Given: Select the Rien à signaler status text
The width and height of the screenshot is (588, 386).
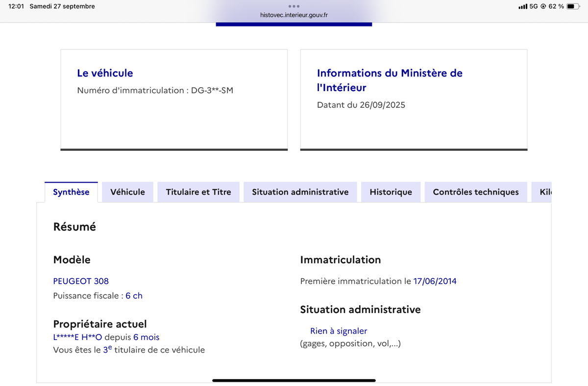Looking at the screenshot, I should click(339, 331).
